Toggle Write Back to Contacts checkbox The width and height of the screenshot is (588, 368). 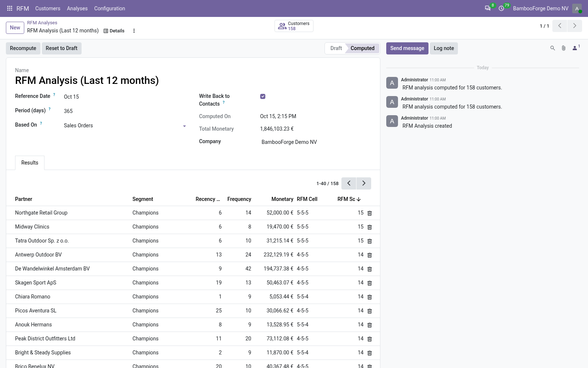pyautogui.click(x=263, y=96)
